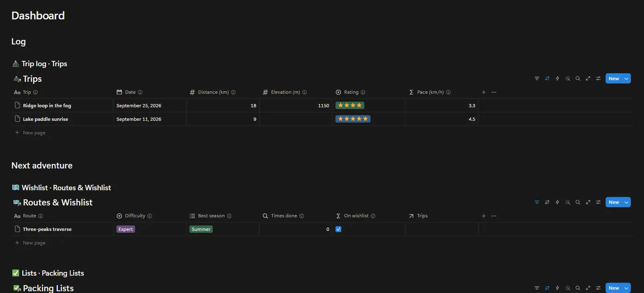
Task: Select the September 25, 2026 date cell
Action: [x=150, y=106]
